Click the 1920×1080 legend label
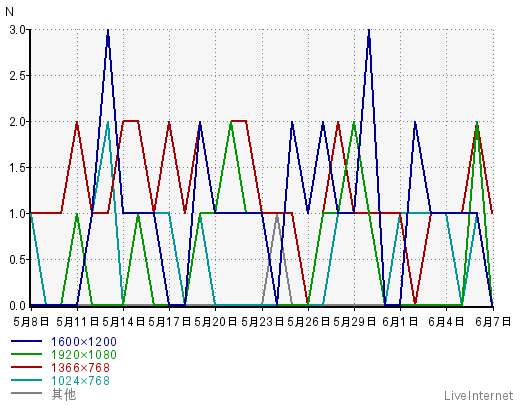The image size is (520, 405). (x=84, y=355)
